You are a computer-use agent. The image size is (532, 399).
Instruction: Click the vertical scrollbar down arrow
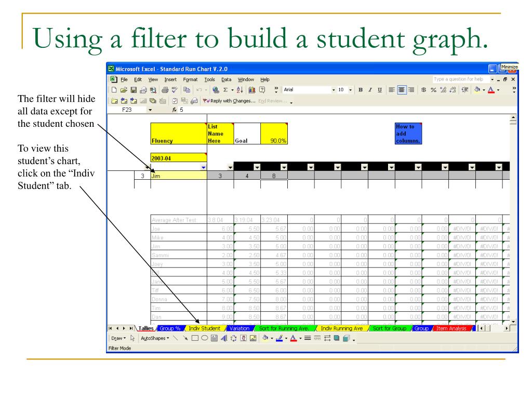[x=513, y=321]
